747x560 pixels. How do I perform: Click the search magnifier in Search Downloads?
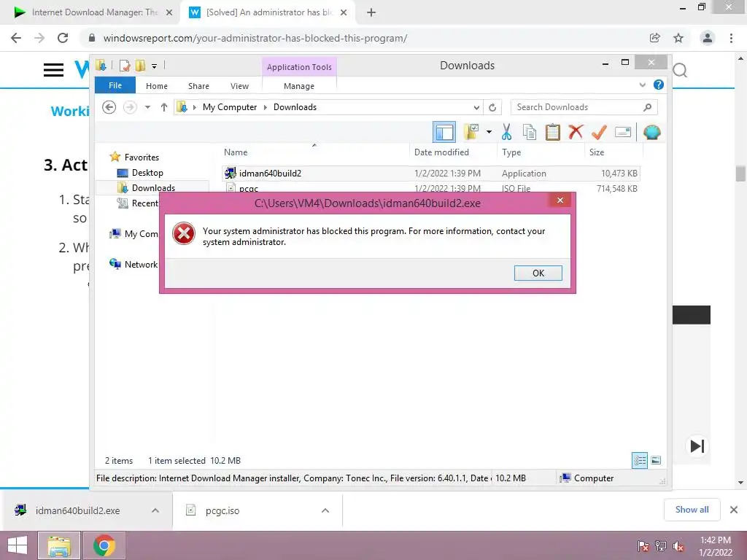(x=648, y=107)
